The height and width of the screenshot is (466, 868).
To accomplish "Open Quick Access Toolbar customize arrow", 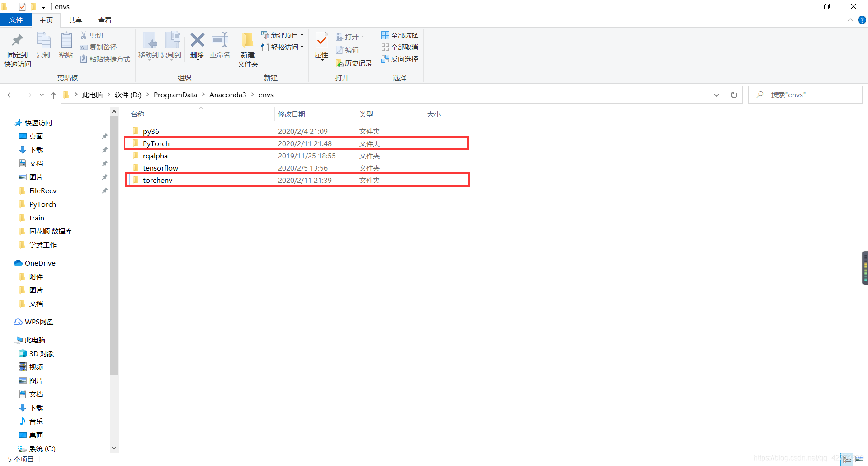I will [x=43, y=7].
